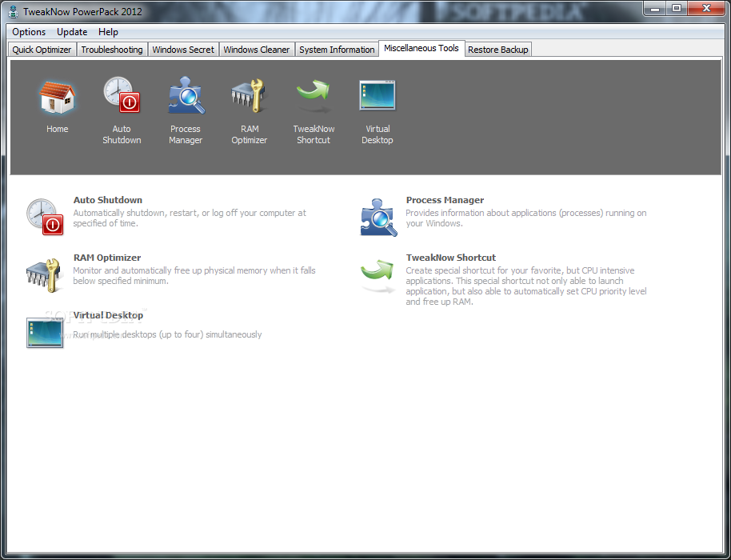Screen dimensions: 731x560
Task: Open the Windows Cleaner tab
Action: pos(257,50)
